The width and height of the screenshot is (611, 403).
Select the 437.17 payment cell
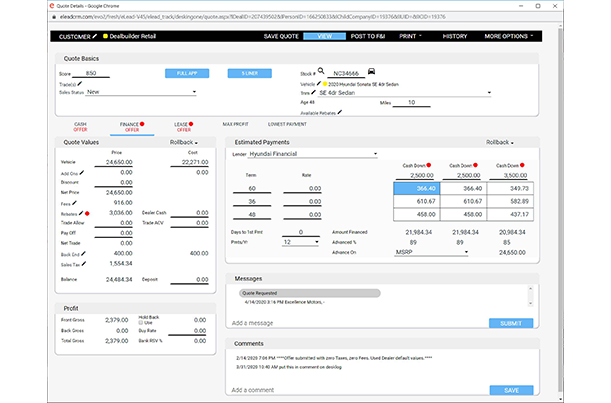(510, 214)
